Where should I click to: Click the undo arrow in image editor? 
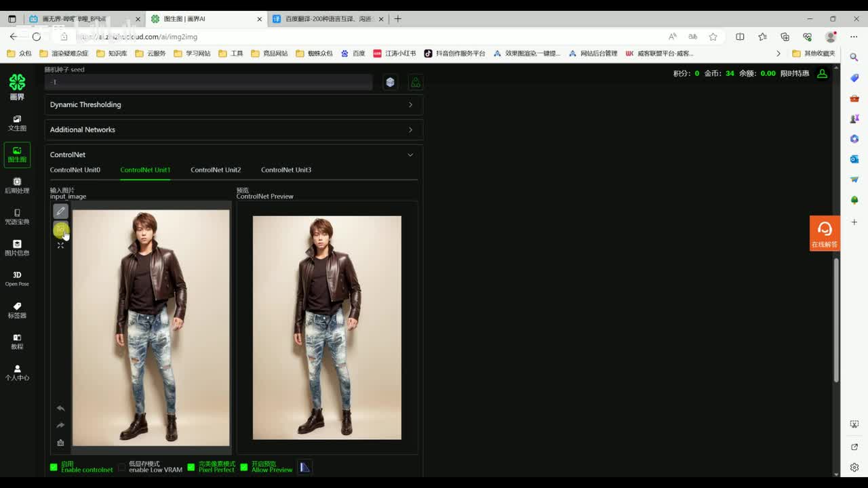coord(60,408)
